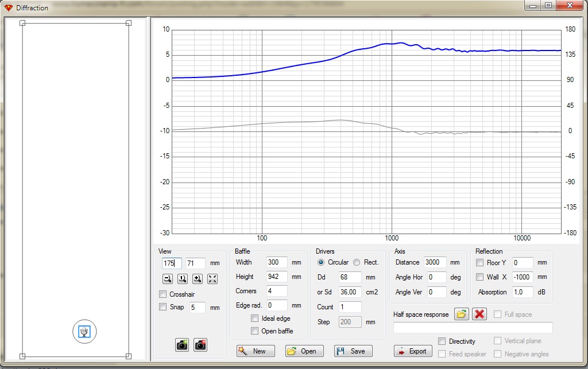The height and width of the screenshot is (369, 588).
Task: Click the zoom 1:1 reset icon
Action: (182, 279)
